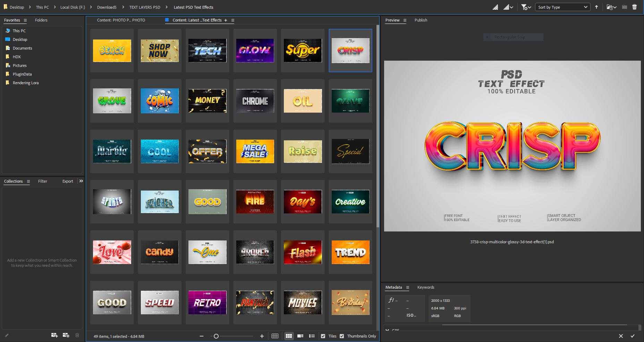
Task: Switch to the Keywords tab
Action: coord(426,287)
